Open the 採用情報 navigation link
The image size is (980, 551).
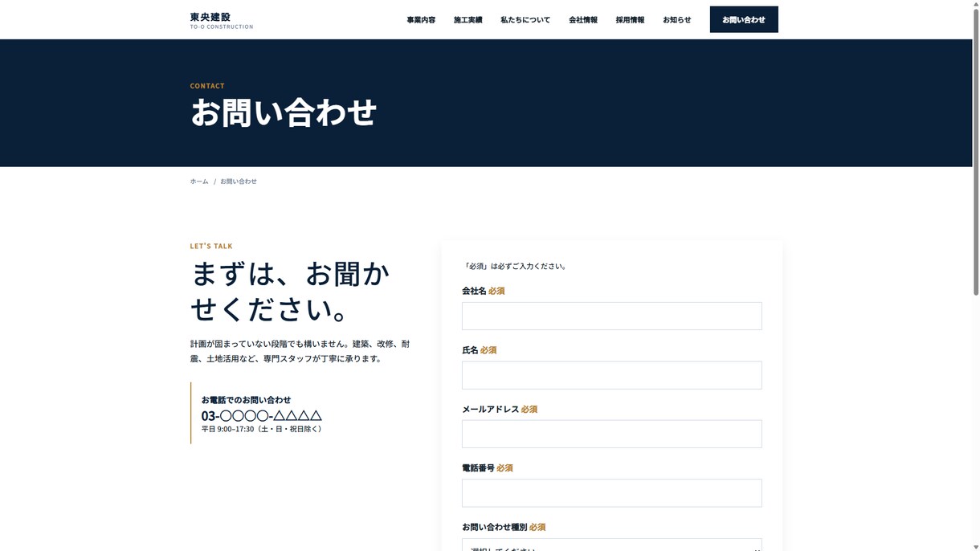[x=630, y=19]
